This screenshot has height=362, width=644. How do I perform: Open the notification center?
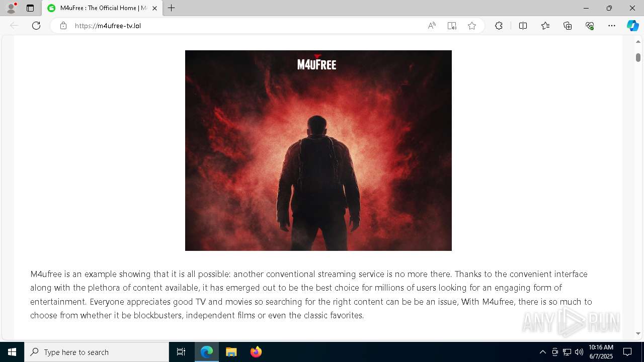(x=627, y=352)
